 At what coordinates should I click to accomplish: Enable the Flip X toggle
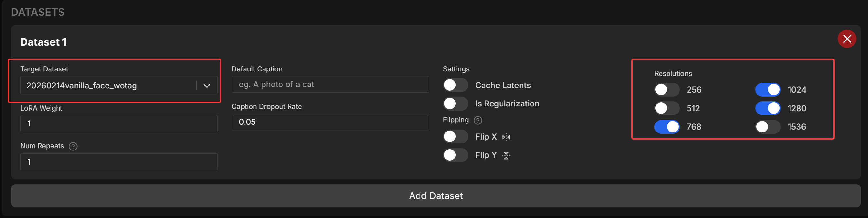[455, 137]
